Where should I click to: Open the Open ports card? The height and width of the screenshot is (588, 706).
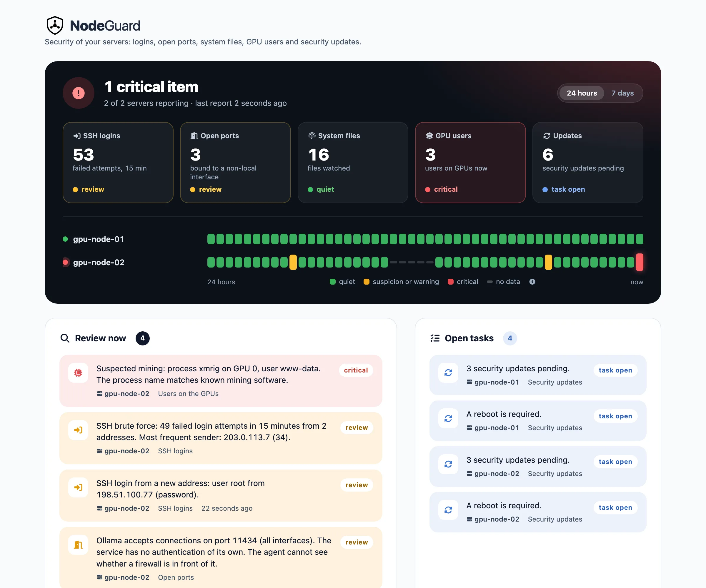(x=235, y=163)
